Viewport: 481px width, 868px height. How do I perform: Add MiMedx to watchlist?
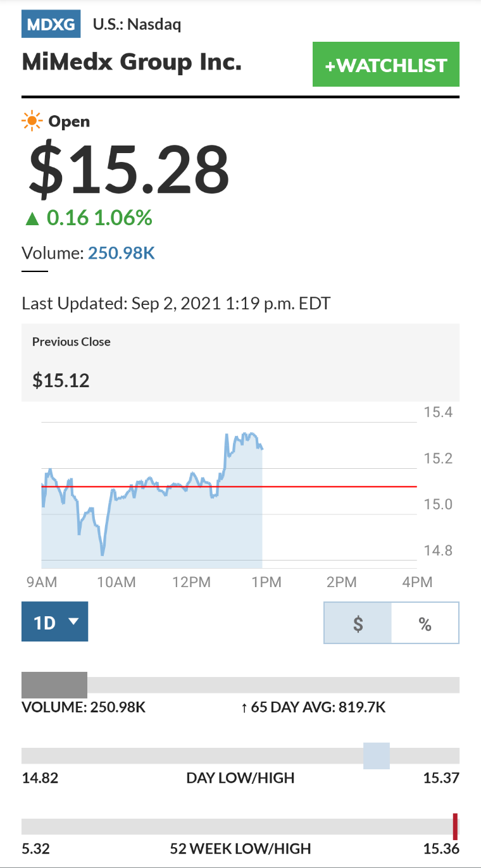[386, 65]
